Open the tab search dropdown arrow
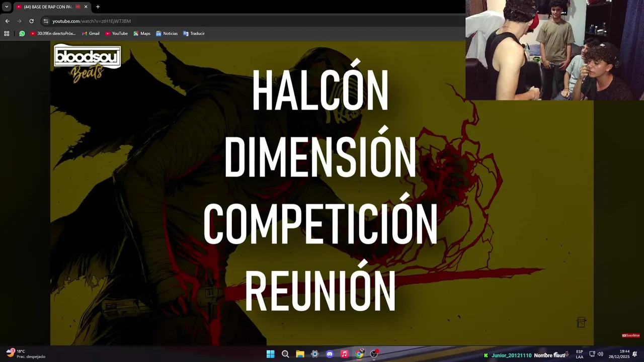The image size is (644, 362). [x=7, y=7]
